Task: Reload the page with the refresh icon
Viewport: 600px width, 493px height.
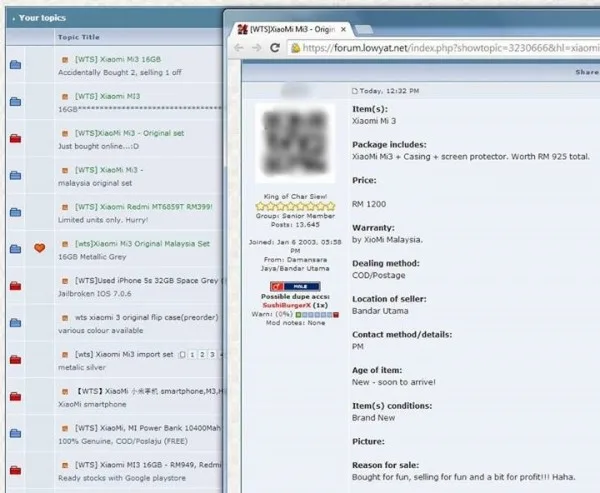Action: (x=275, y=47)
